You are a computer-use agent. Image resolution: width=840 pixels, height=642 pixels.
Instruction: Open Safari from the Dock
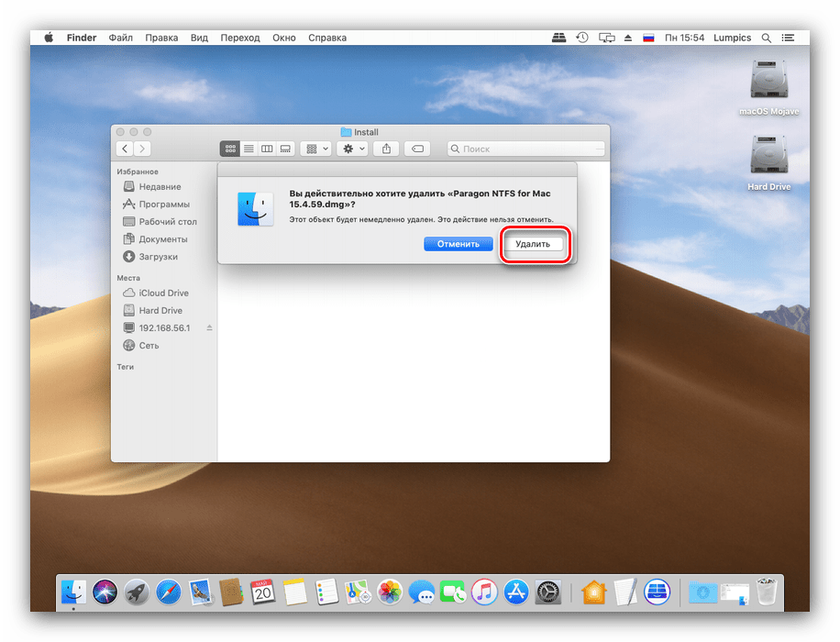coord(168,592)
